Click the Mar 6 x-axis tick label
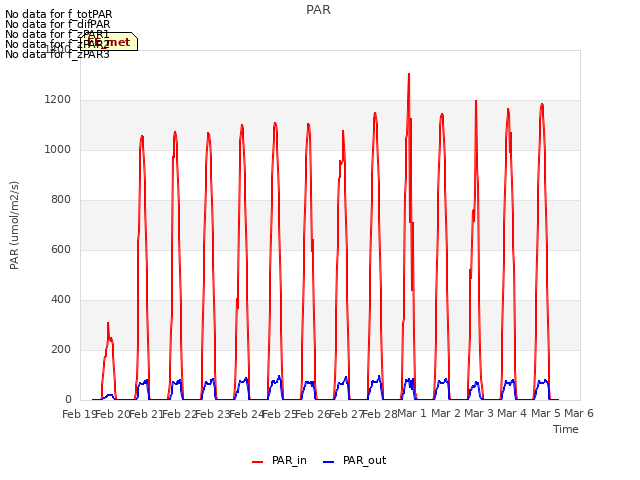640x480 pixels. pos(579,413)
